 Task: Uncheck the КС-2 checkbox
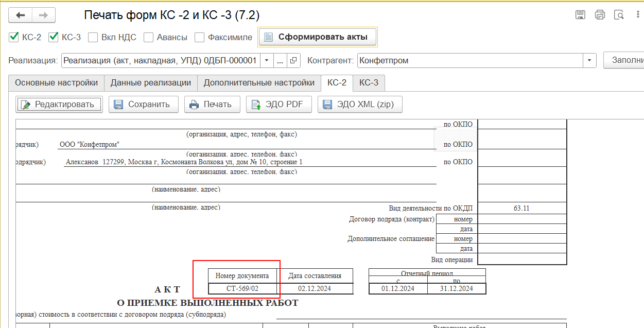click(14, 37)
